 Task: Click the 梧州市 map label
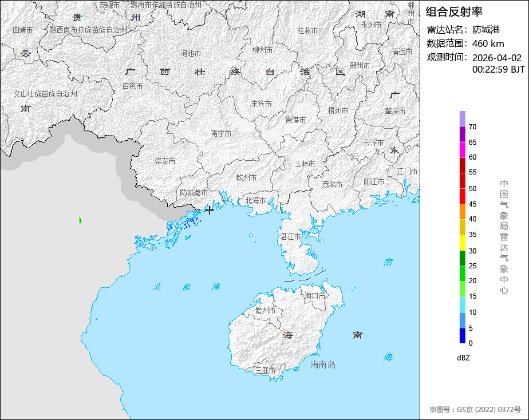338,110
